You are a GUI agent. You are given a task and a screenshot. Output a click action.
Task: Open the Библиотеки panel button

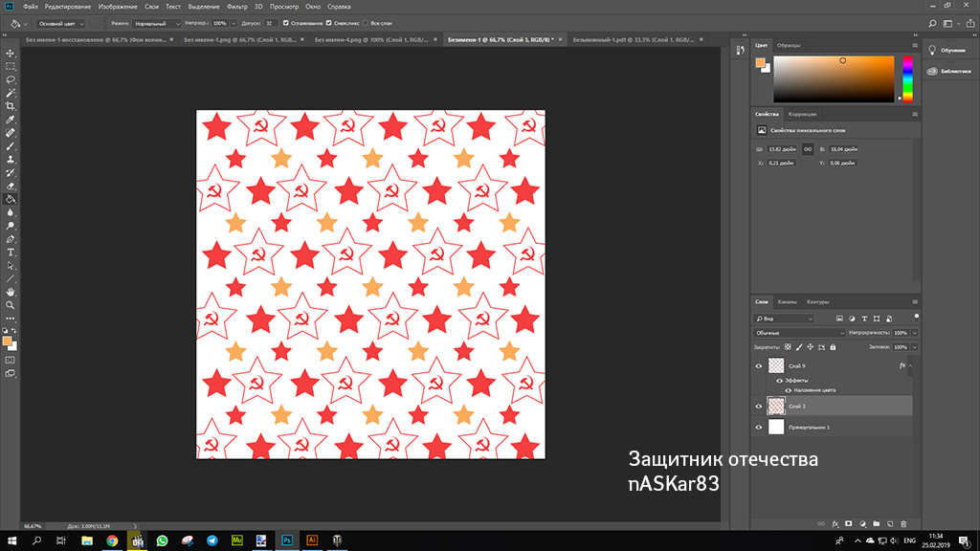(x=947, y=71)
